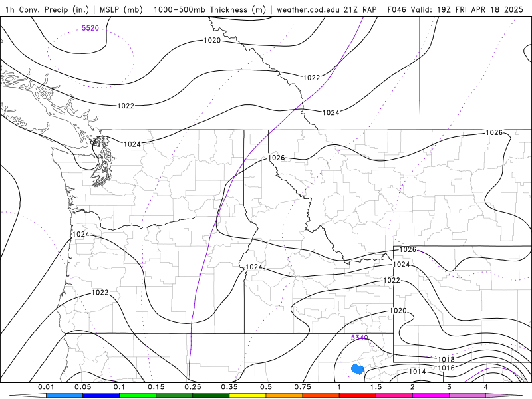Click the '0.15' legend scale value
532x399 pixels.
tap(156, 387)
